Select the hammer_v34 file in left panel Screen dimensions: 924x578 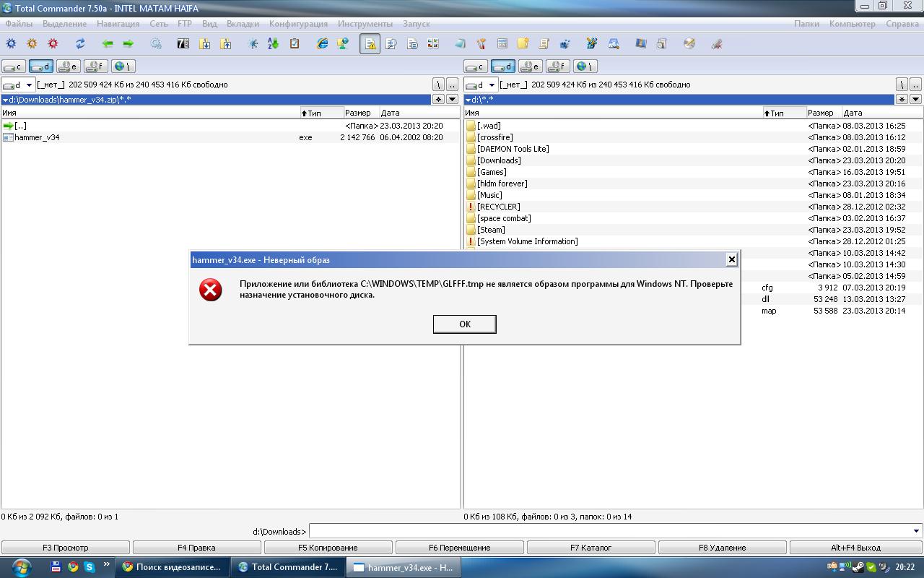37,137
